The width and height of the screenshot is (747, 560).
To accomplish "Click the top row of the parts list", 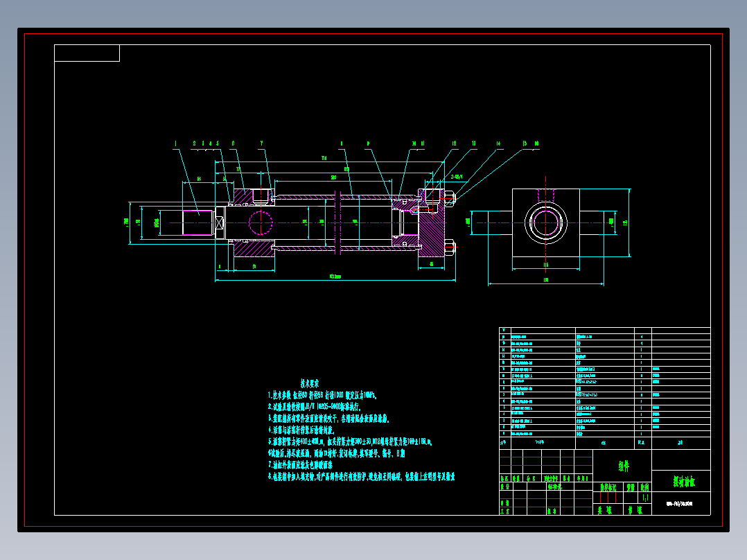I will (604, 331).
